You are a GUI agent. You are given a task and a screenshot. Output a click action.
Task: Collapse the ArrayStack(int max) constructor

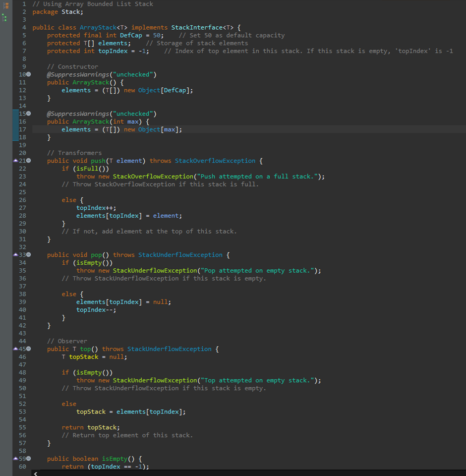[x=28, y=114]
